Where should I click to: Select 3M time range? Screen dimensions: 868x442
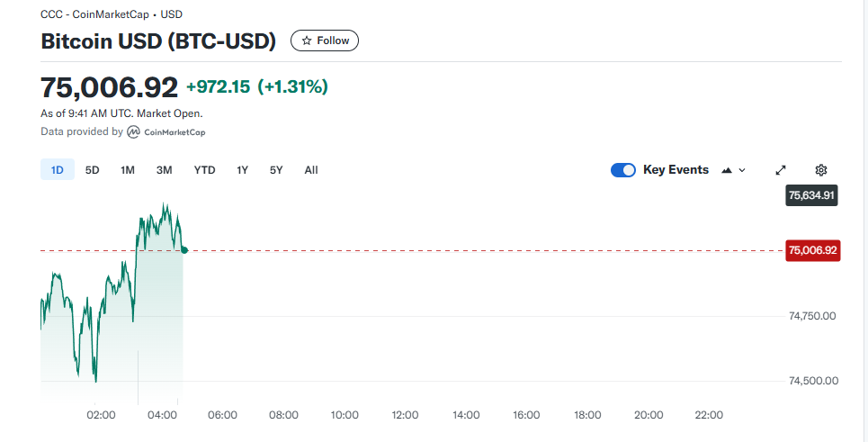[x=164, y=170]
